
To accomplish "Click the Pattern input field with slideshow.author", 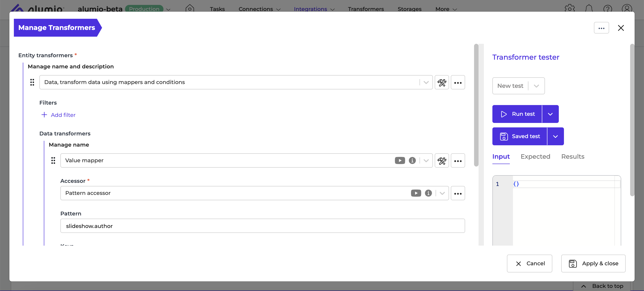I will 263,226.
